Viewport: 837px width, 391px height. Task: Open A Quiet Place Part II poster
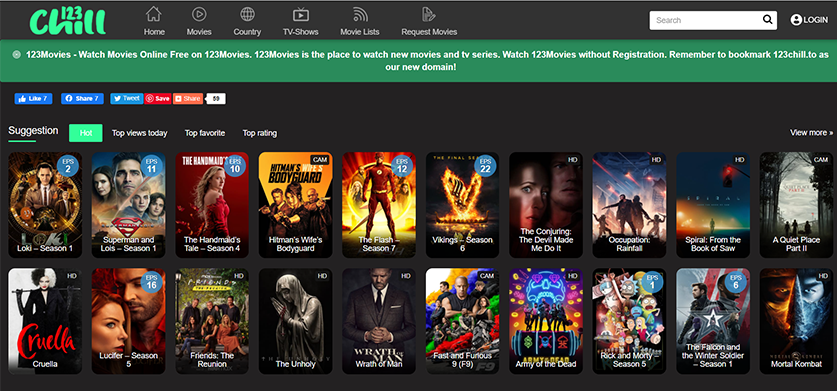(x=796, y=205)
